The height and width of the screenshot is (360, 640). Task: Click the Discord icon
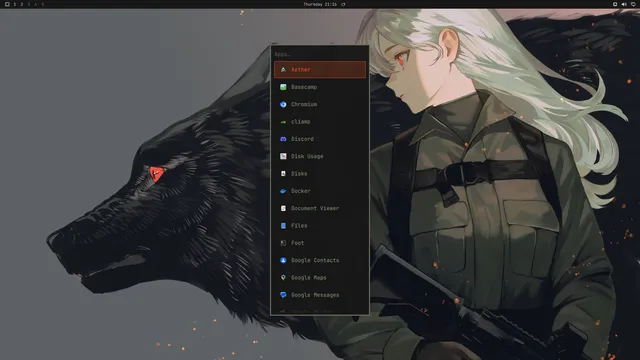[283, 139]
